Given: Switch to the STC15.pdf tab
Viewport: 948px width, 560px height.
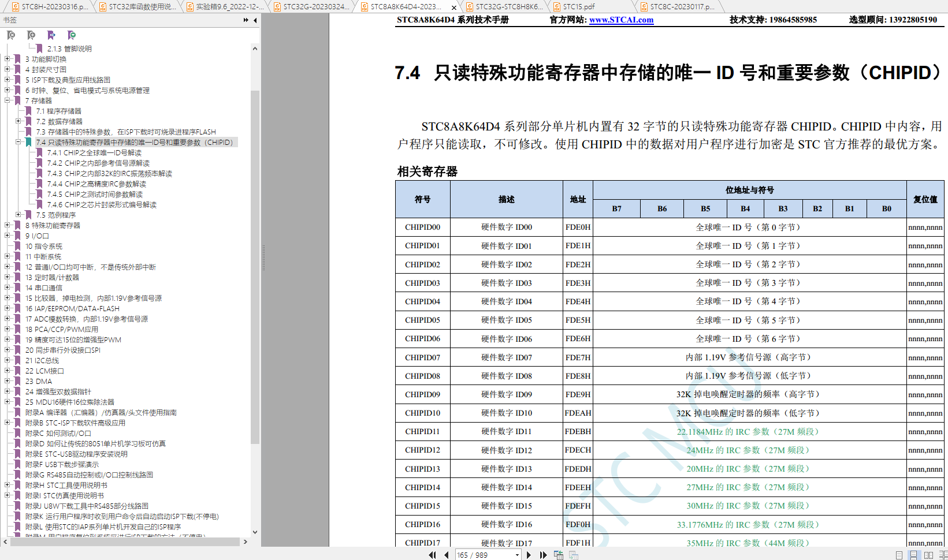Looking at the screenshot, I should coord(579,7).
